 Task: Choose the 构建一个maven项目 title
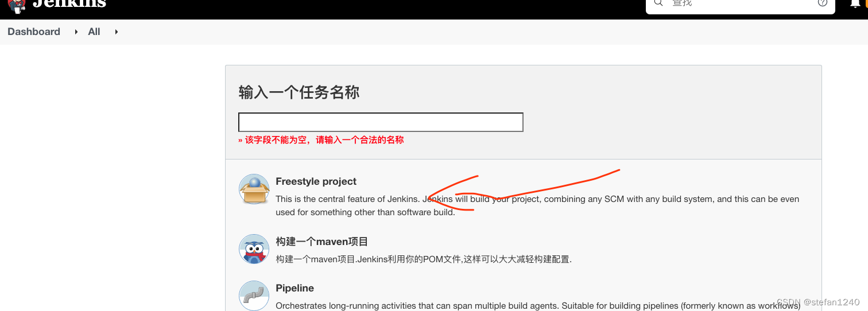pos(321,242)
